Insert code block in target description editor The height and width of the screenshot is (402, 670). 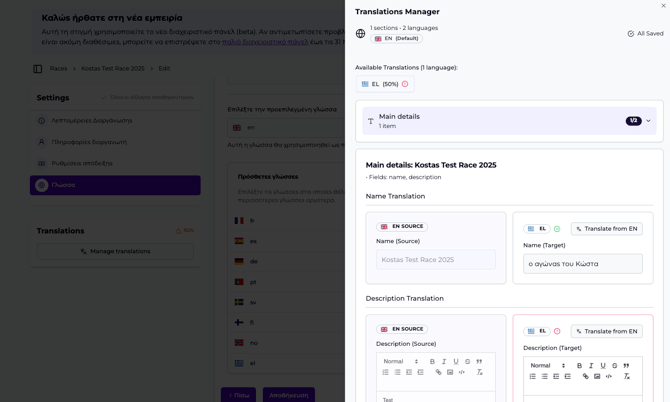point(608,377)
